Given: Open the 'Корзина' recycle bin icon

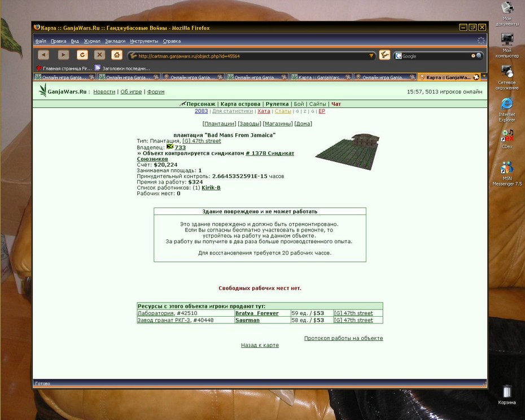Looking at the screenshot, I should (x=507, y=395).
